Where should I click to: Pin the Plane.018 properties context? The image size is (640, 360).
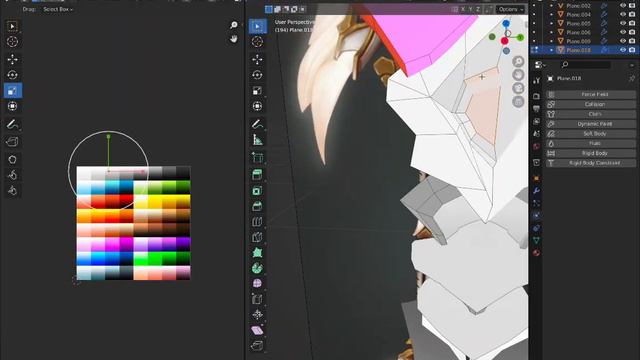[x=632, y=78]
